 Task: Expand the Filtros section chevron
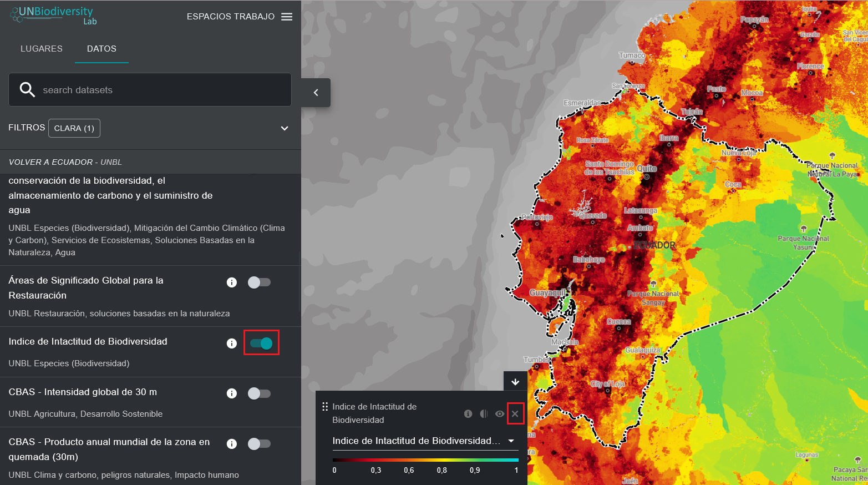(285, 128)
